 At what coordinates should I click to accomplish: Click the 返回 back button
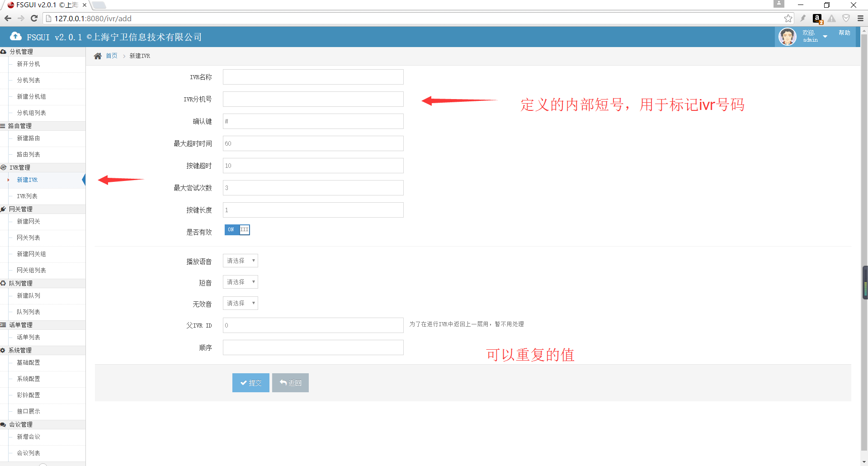(x=290, y=383)
